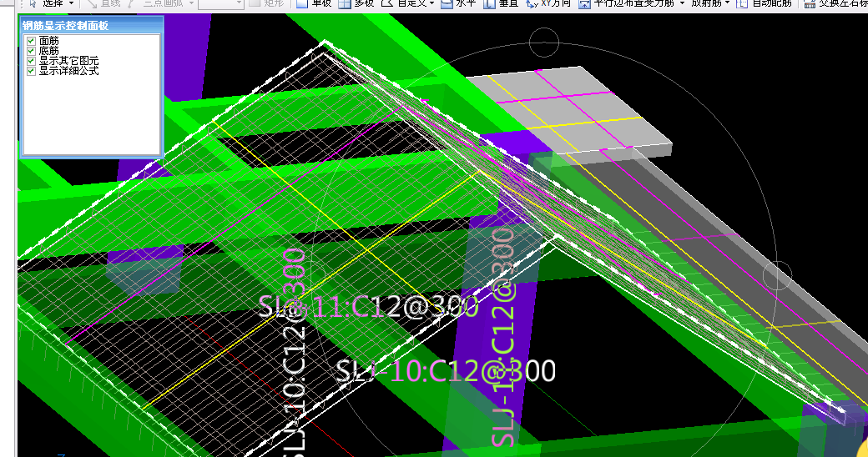Expand the 平行边布置受力筋 dropdown arrow
The width and height of the screenshot is (868, 457).
[x=682, y=3]
